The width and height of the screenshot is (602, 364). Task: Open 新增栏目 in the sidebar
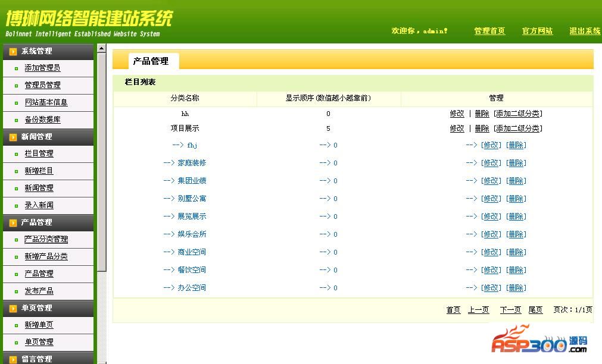(39, 171)
